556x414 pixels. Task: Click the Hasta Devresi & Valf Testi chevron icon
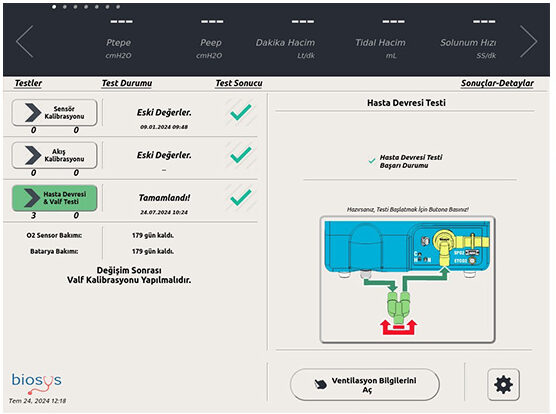coord(32,198)
